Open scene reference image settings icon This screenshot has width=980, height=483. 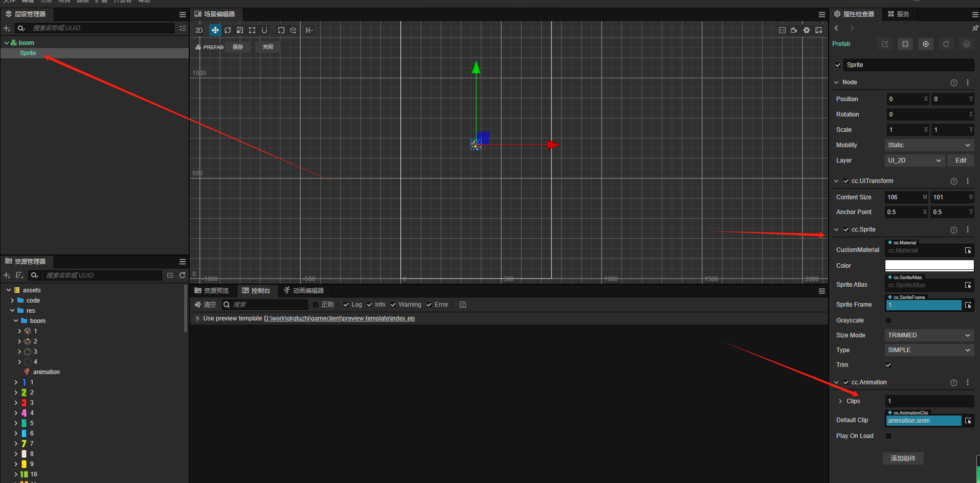[819, 30]
